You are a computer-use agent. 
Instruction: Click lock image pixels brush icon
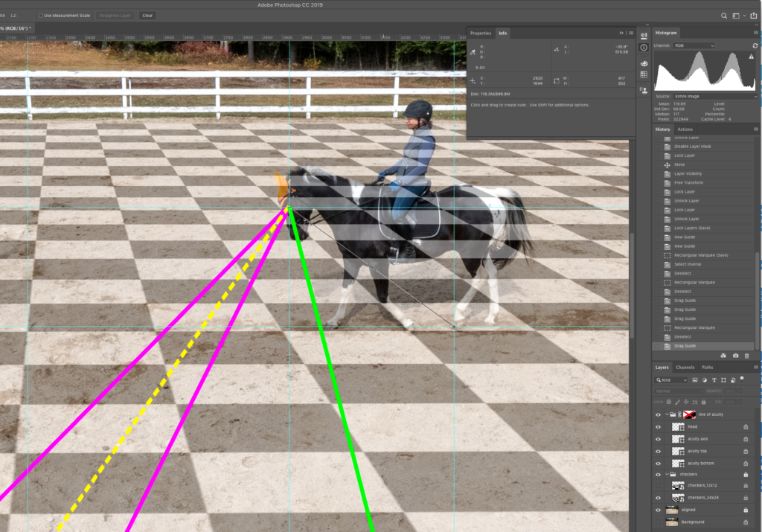point(677,402)
